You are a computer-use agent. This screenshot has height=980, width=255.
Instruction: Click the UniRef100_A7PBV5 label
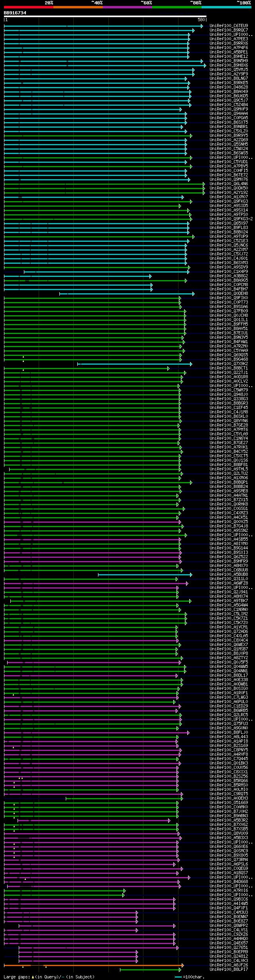tap(229, 166)
